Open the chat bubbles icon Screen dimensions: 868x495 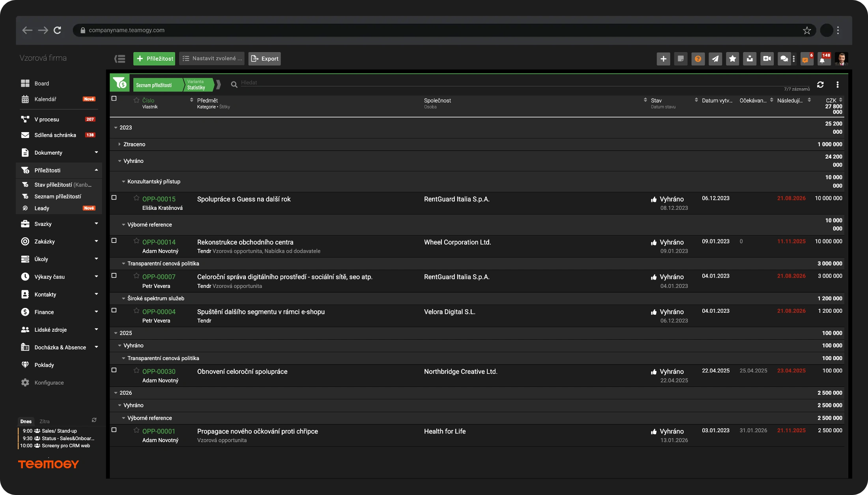coord(784,59)
